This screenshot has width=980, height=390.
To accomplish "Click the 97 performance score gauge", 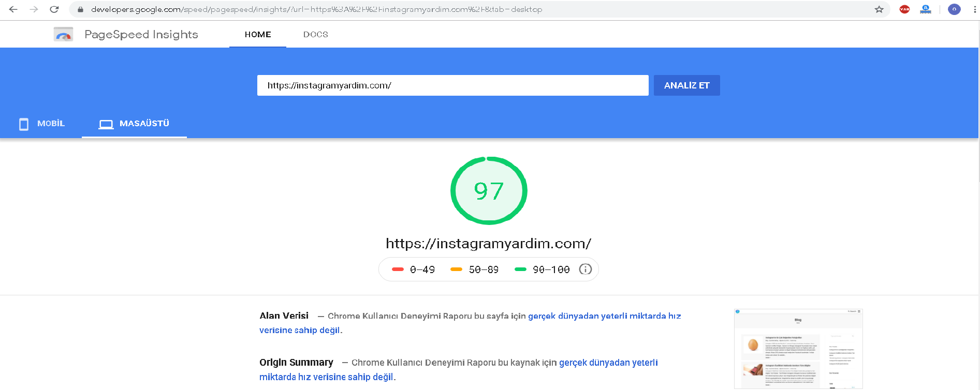I will tap(489, 191).
